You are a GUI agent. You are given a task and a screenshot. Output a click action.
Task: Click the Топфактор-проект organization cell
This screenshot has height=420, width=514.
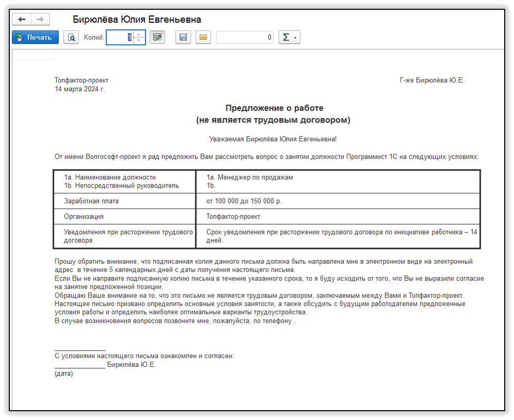[x=338, y=216]
